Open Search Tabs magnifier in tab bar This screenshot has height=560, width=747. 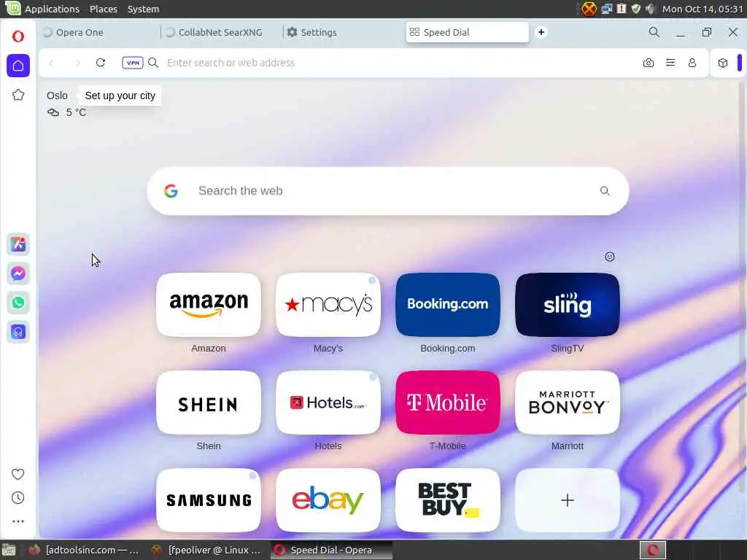(x=654, y=32)
